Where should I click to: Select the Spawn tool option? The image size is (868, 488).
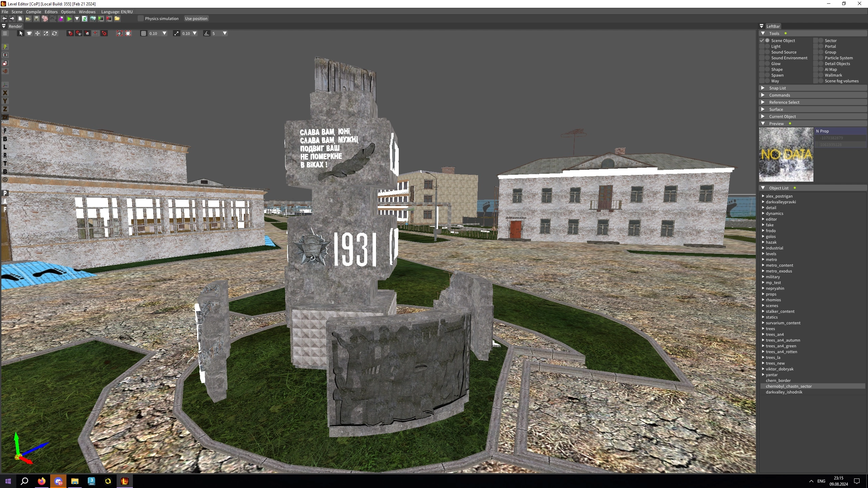[767, 75]
